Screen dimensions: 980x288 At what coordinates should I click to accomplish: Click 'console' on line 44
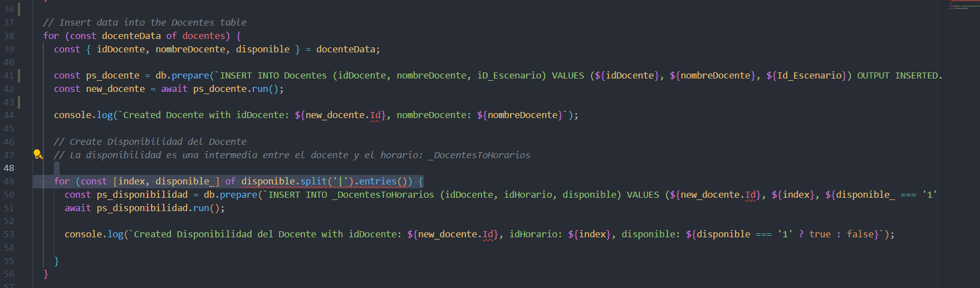click(72, 115)
